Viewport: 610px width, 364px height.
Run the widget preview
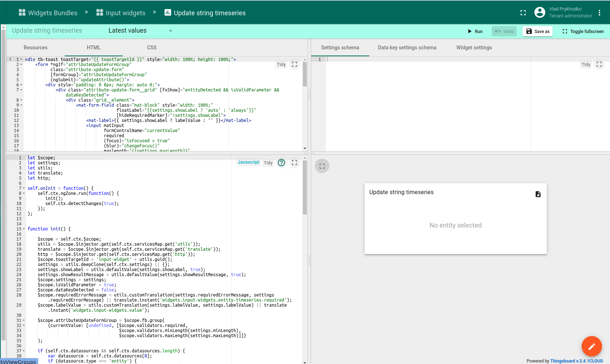[475, 31]
